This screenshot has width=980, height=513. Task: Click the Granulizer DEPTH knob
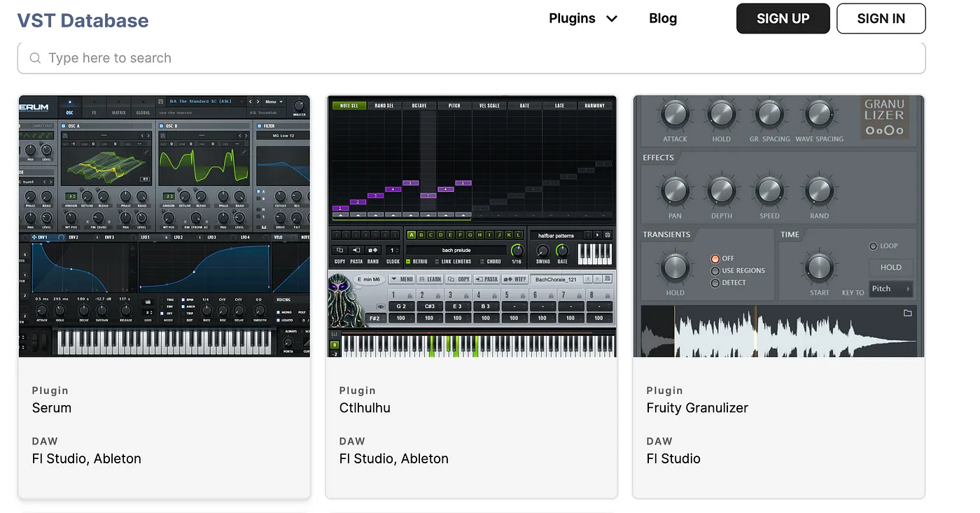coord(721,190)
